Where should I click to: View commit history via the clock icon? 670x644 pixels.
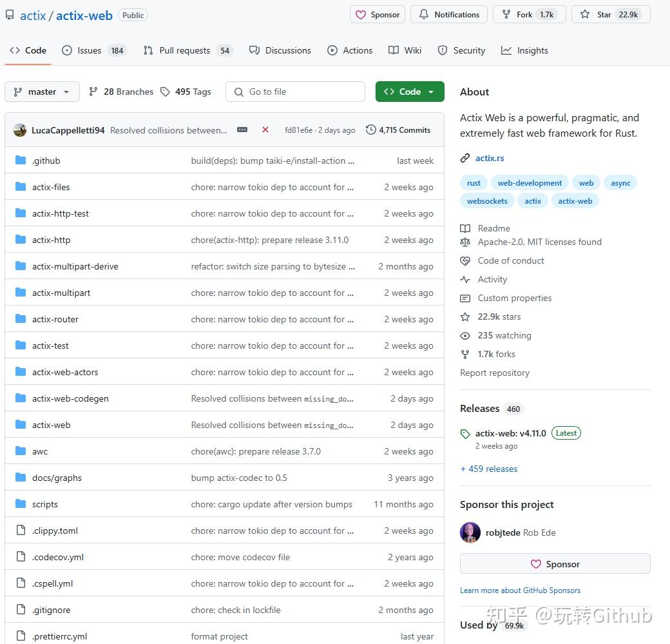(370, 129)
